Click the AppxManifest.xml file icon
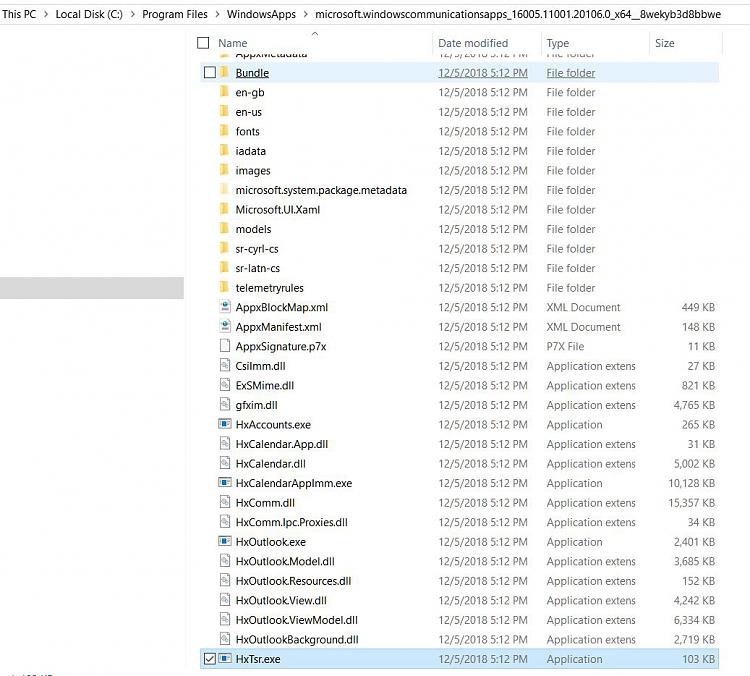The image size is (750, 676). coord(225,326)
